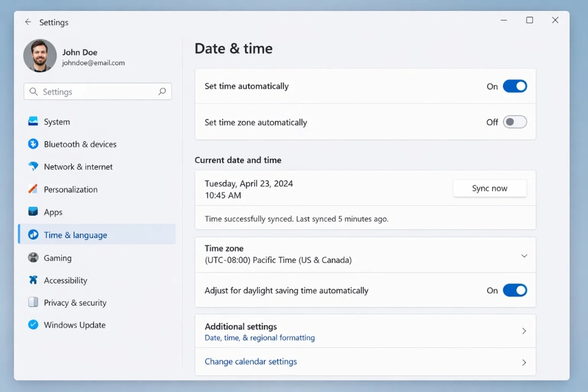Click the System monitor icon in sidebar
The width and height of the screenshot is (588, 392).
tap(33, 121)
